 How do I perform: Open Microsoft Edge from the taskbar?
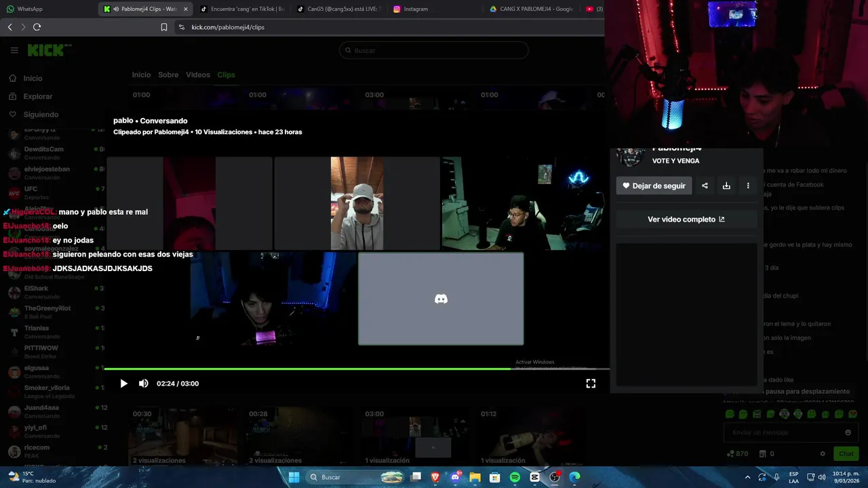(x=574, y=477)
